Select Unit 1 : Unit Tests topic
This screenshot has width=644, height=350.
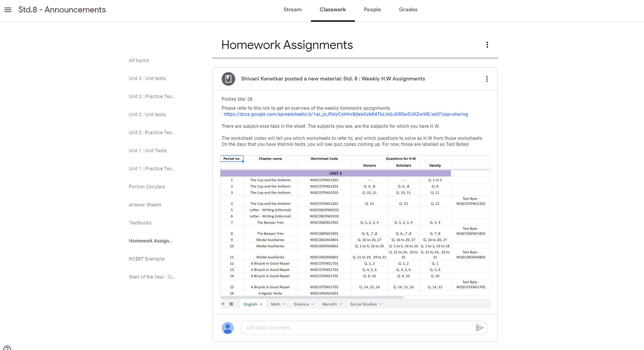point(148,151)
